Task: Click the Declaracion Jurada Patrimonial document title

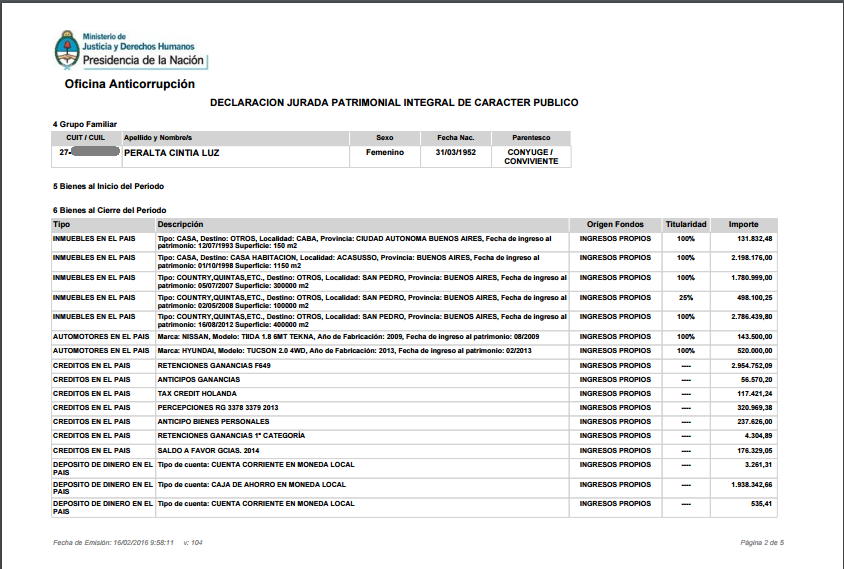Action: (393, 103)
